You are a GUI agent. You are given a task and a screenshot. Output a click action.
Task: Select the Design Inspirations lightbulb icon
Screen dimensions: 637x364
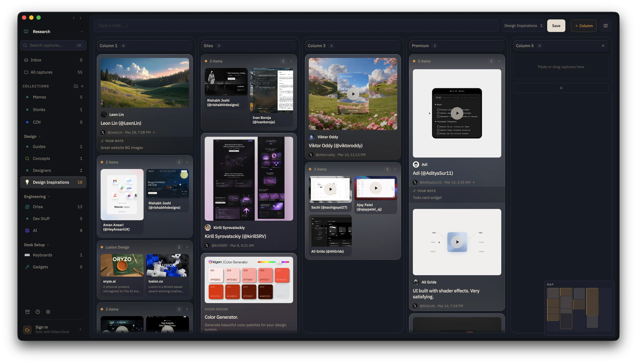coord(27,182)
